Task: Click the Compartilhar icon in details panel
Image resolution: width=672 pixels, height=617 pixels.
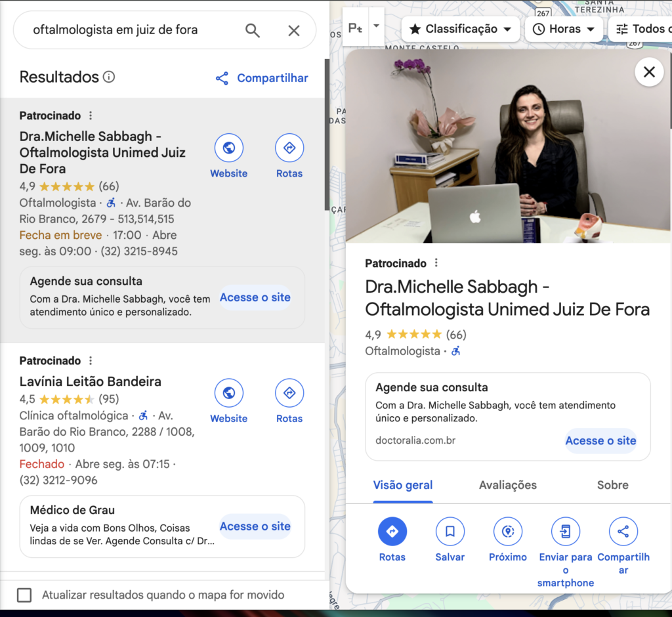Action: [x=623, y=531]
